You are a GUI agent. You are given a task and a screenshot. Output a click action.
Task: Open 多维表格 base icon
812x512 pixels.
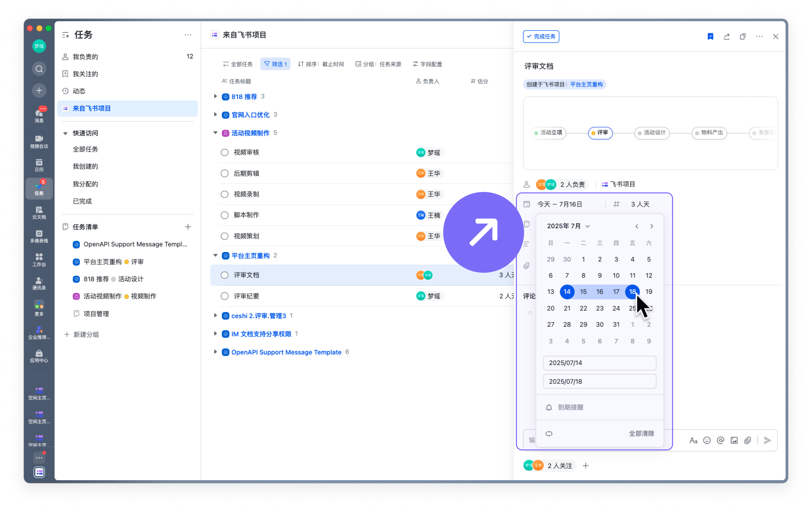[39, 236]
